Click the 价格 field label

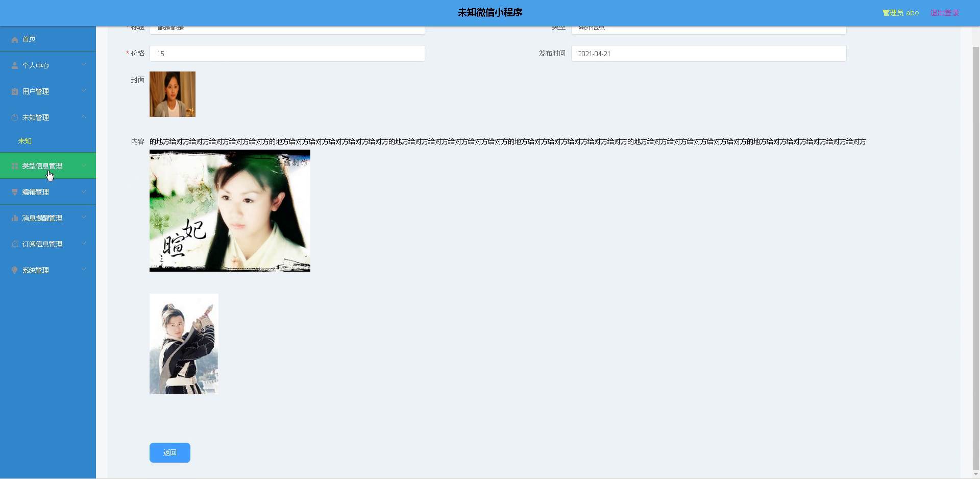coord(138,53)
